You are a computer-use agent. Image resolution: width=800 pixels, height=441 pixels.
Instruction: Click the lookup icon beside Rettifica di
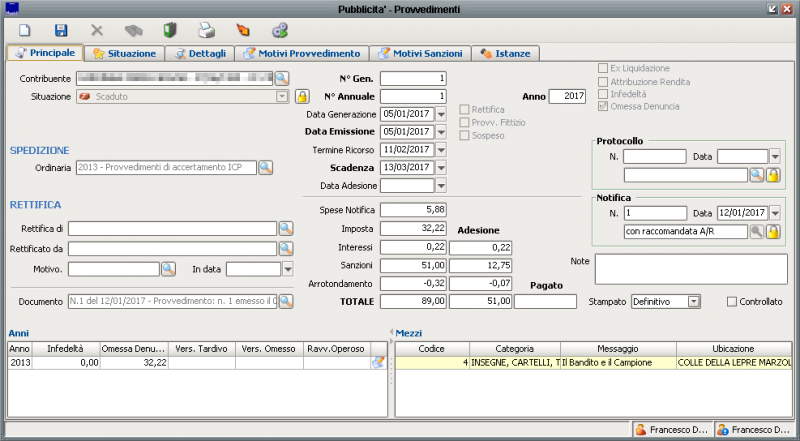click(x=285, y=229)
